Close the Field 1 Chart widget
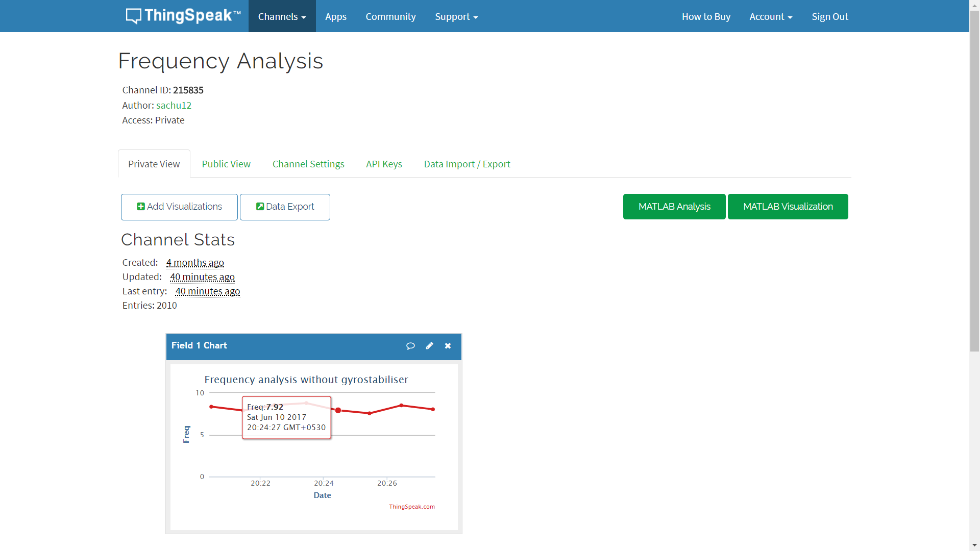This screenshot has height=551, width=980. pos(448,346)
